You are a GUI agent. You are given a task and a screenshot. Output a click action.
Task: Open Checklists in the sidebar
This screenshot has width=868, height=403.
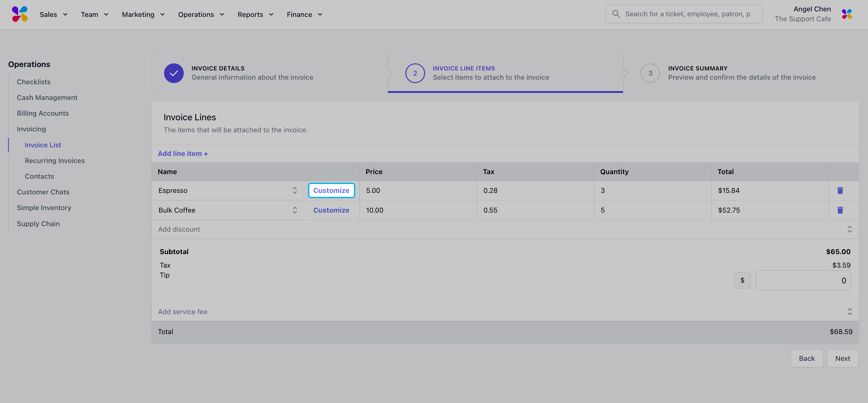[x=34, y=82]
